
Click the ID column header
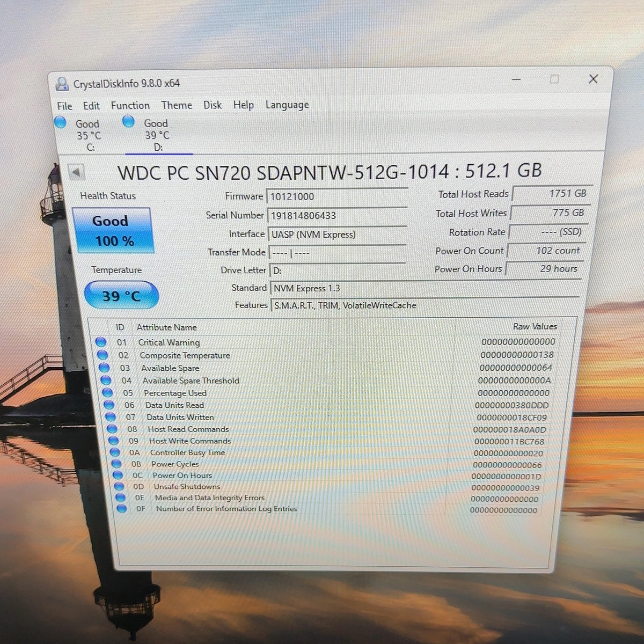click(x=120, y=327)
